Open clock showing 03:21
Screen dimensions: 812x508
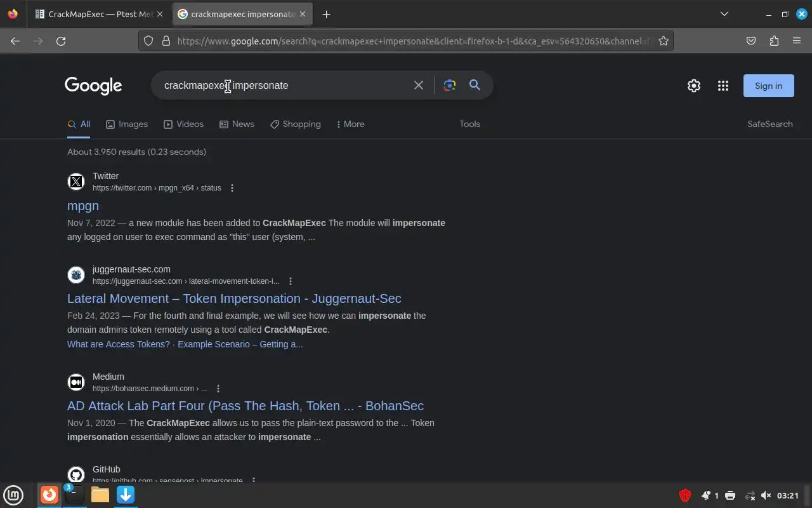788,495
